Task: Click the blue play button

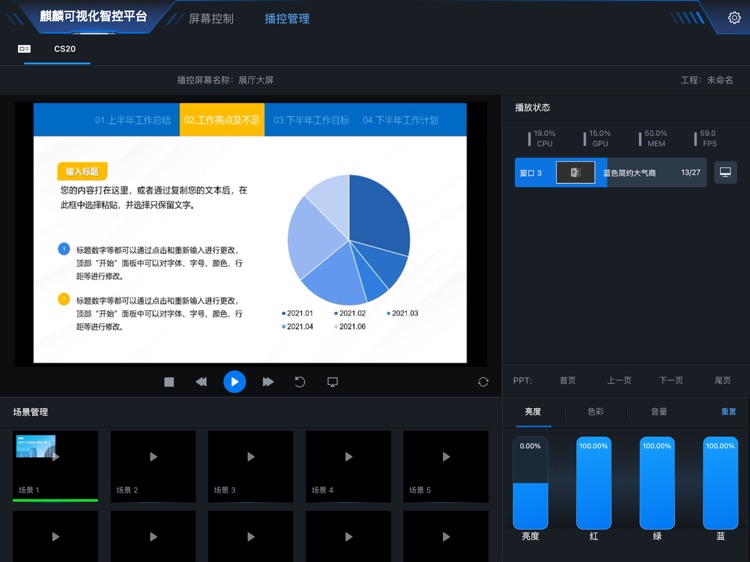Action: click(234, 382)
